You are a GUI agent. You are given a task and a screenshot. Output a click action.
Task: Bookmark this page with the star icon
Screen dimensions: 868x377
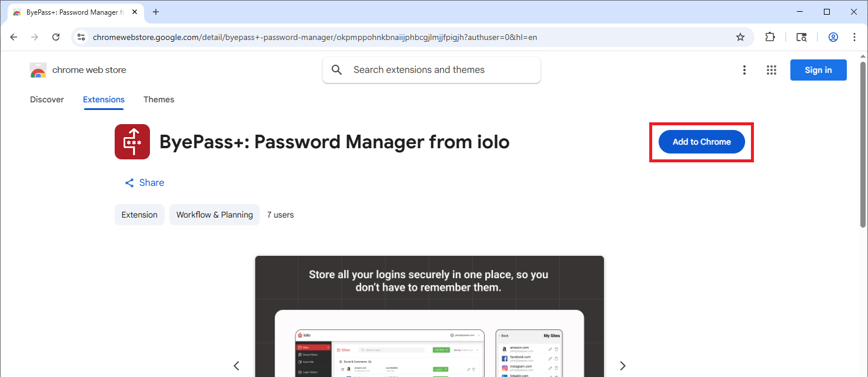740,37
